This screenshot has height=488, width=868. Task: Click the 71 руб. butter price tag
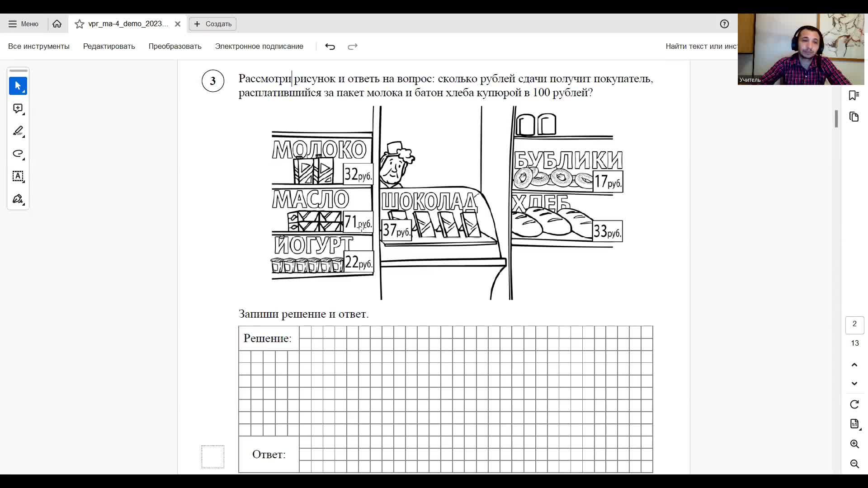coord(358,222)
